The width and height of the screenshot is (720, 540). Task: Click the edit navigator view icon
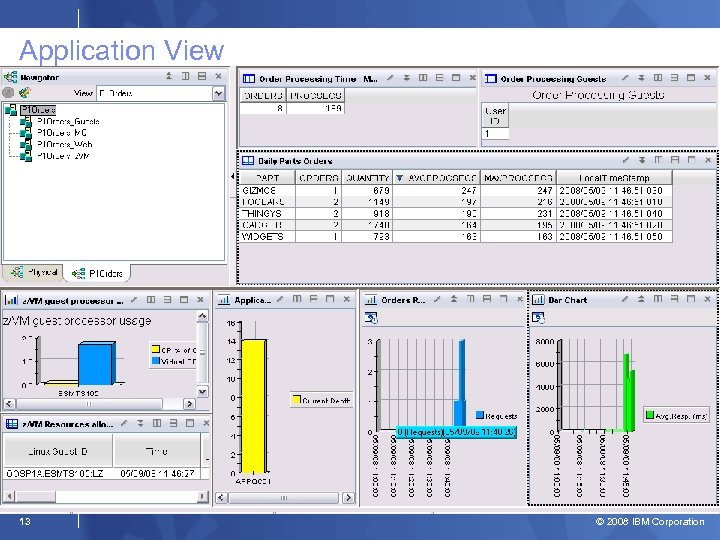point(24,93)
